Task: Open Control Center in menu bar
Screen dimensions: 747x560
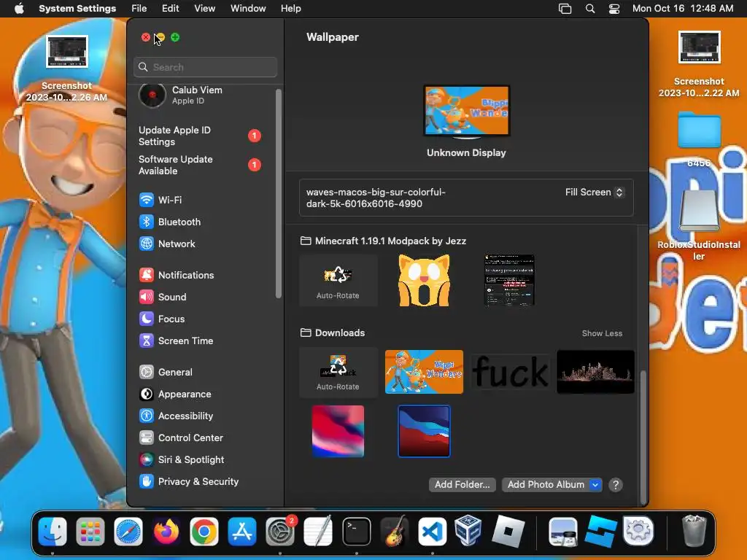Action: pos(614,9)
